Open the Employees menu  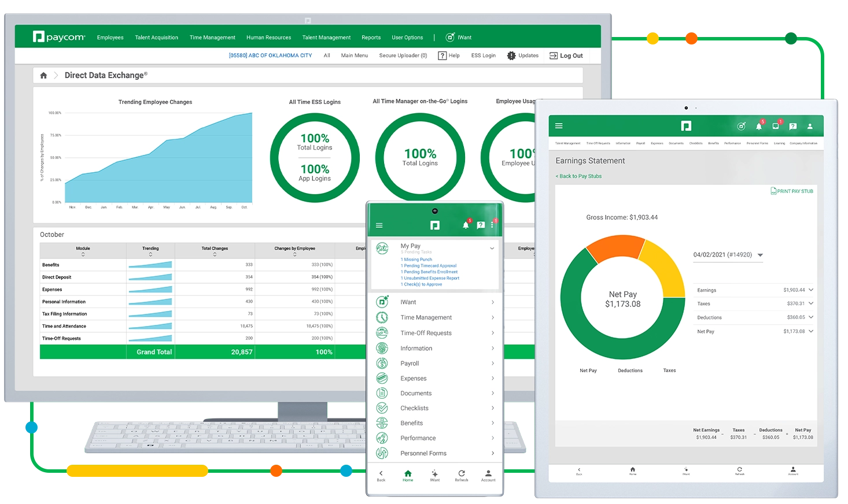[x=110, y=38]
